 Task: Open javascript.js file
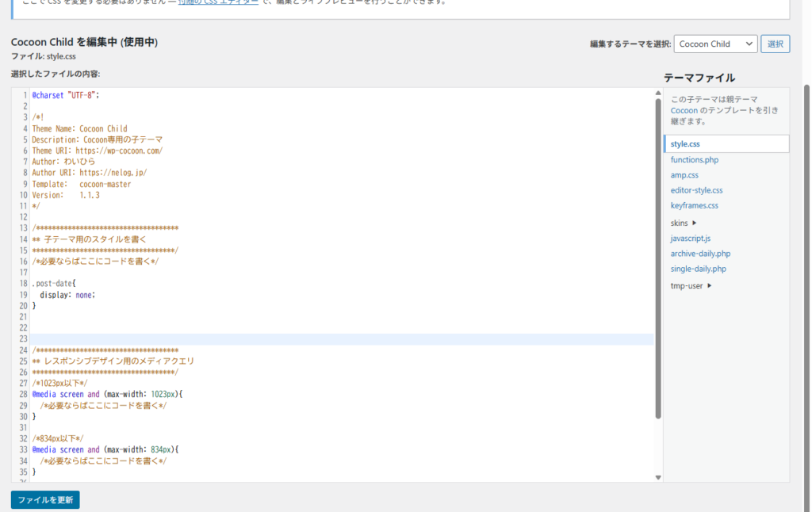[x=690, y=239]
